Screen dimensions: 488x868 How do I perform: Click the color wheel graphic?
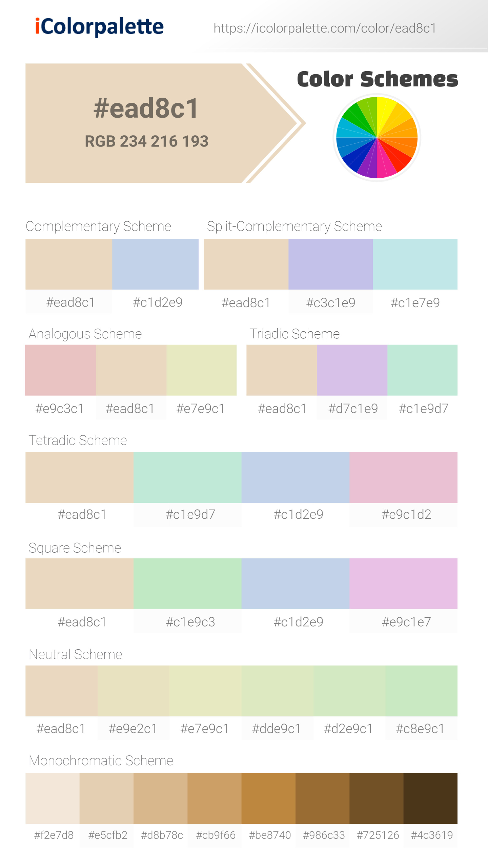tap(377, 138)
